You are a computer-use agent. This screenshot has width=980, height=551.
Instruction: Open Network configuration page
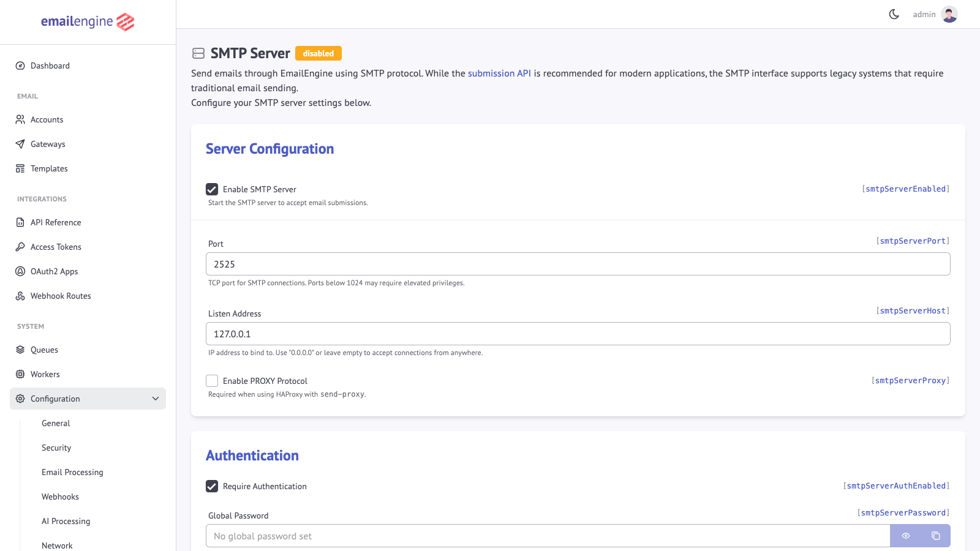coord(57,545)
